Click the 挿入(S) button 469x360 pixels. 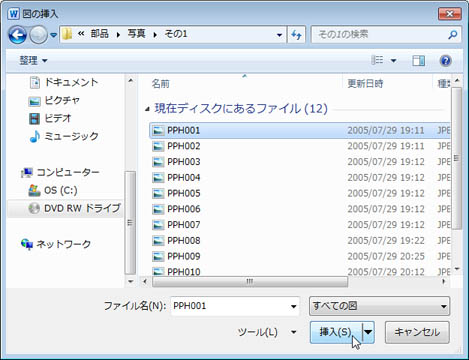(x=336, y=332)
